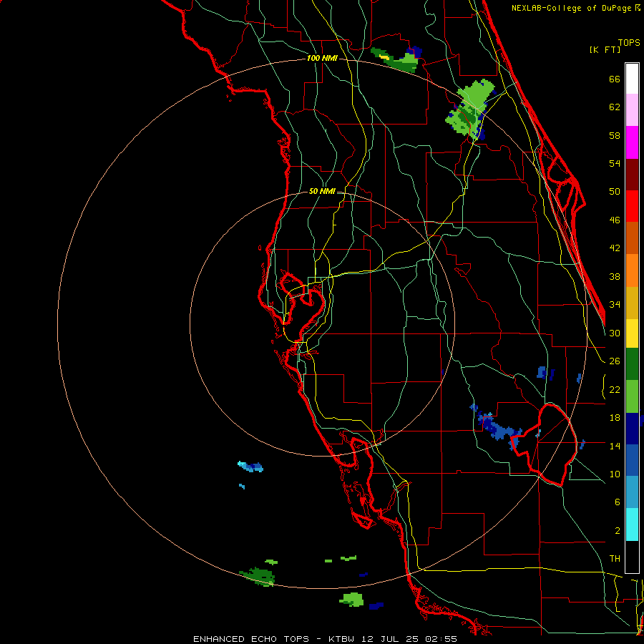The height and width of the screenshot is (644, 644).
Task: Click the "NEXLAB-College of DuPage" credit text
Action: [571, 8]
